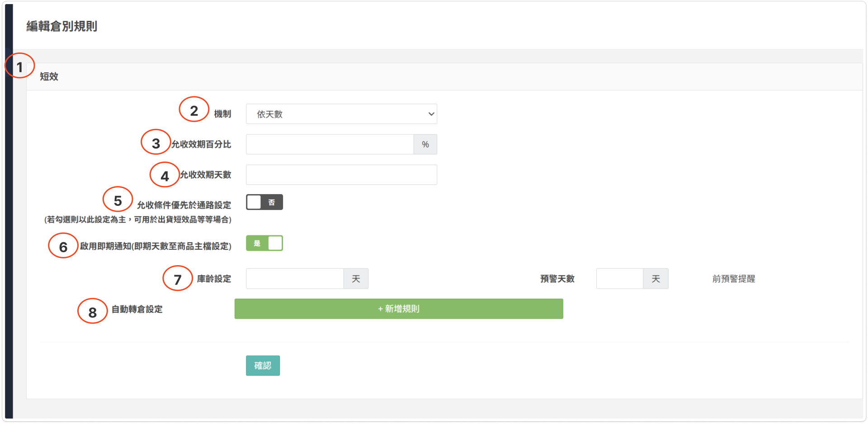Enable the 允收條件優先於通路設定 toggle
The image size is (868, 424).
[264, 202]
